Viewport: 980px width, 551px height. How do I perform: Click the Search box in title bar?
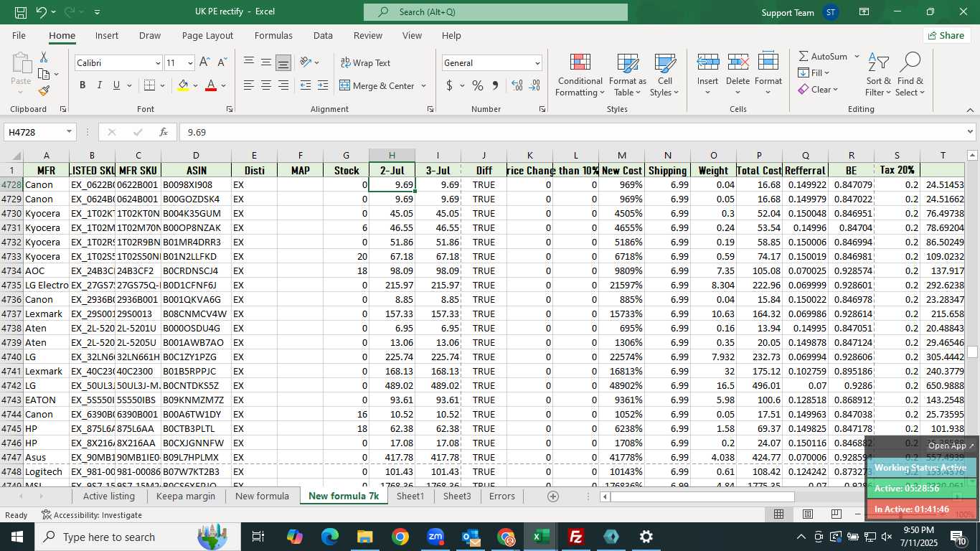coord(495,12)
